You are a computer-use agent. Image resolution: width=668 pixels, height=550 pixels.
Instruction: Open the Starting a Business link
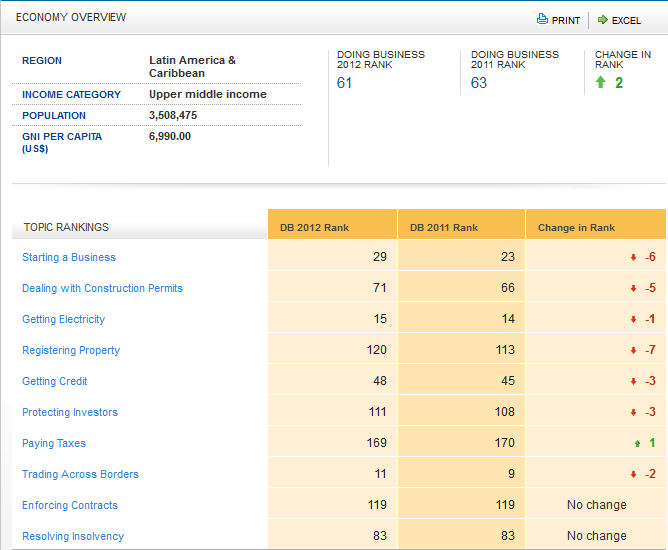click(x=69, y=257)
